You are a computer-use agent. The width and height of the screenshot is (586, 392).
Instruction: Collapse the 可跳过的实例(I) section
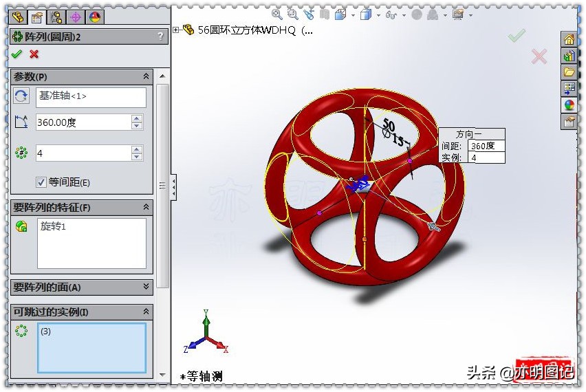pos(146,312)
